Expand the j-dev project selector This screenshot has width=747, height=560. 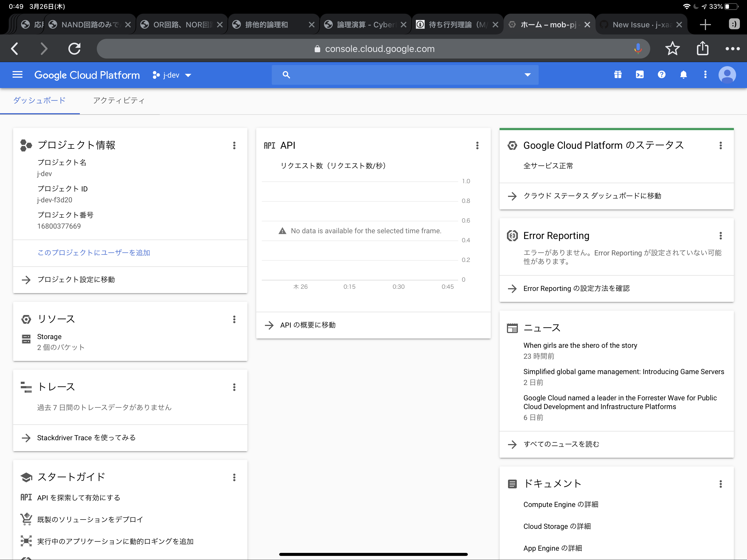pyautogui.click(x=172, y=75)
